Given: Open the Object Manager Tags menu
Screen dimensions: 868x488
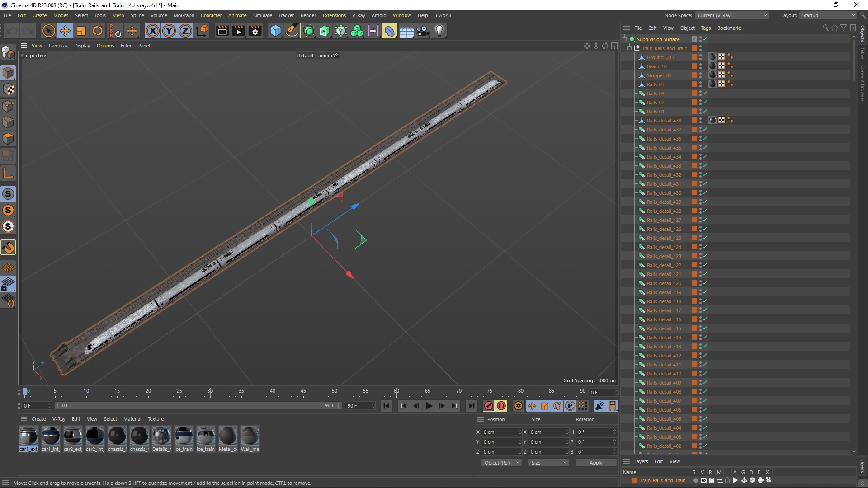Looking at the screenshot, I should tap(706, 28).
